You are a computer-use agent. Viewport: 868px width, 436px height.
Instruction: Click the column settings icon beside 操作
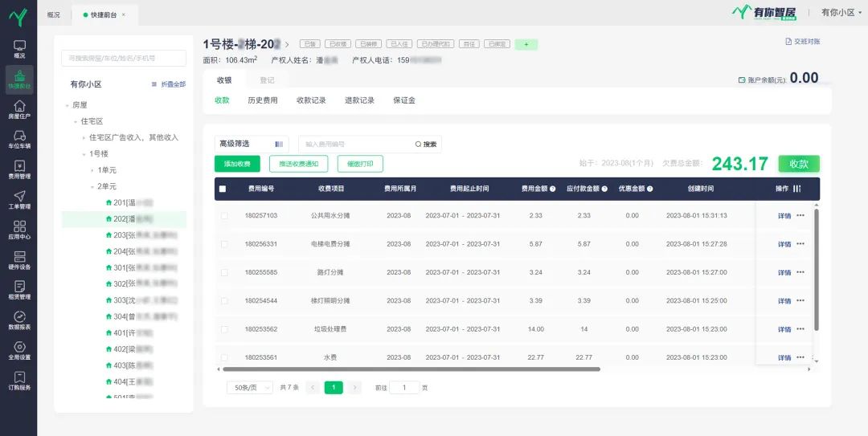pyautogui.click(x=797, y=189)
